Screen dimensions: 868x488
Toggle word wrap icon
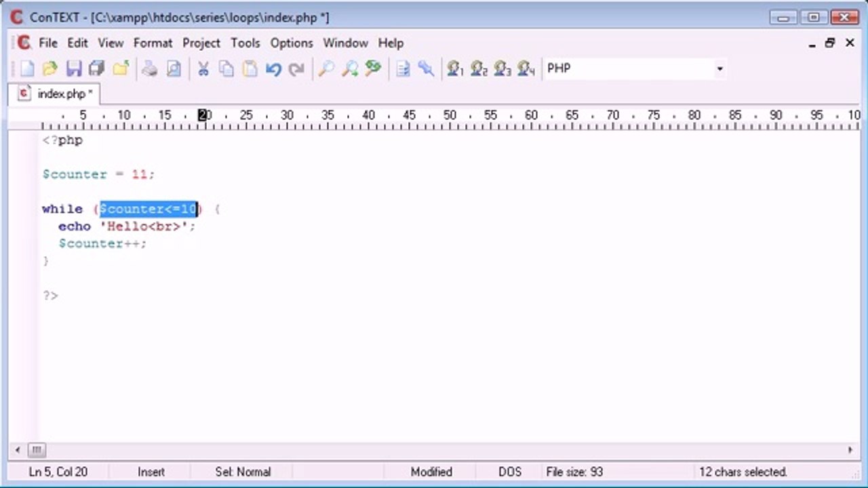tap(403, 68)
